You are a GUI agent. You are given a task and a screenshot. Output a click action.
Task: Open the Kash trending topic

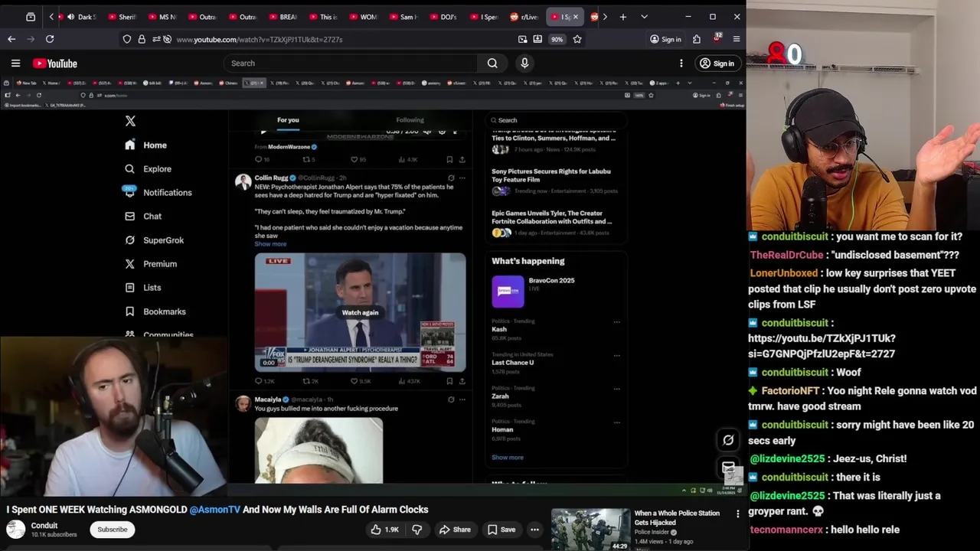click(499, 330)
